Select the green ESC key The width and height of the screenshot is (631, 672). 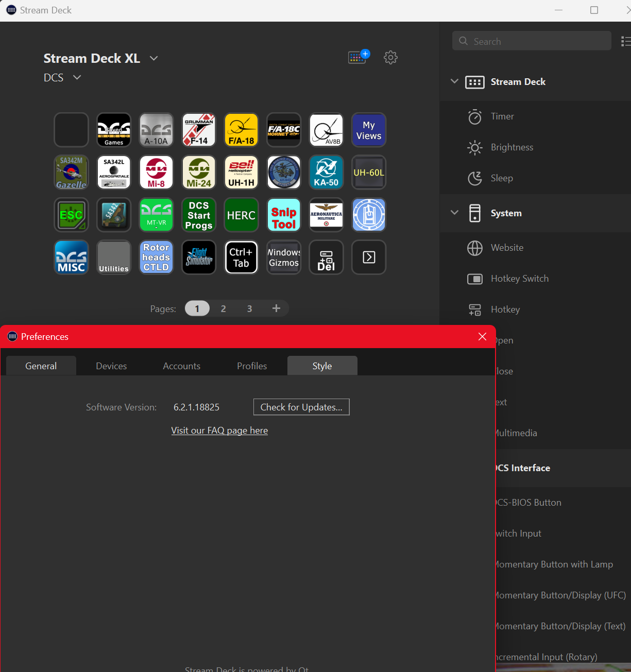click(72, 215)
